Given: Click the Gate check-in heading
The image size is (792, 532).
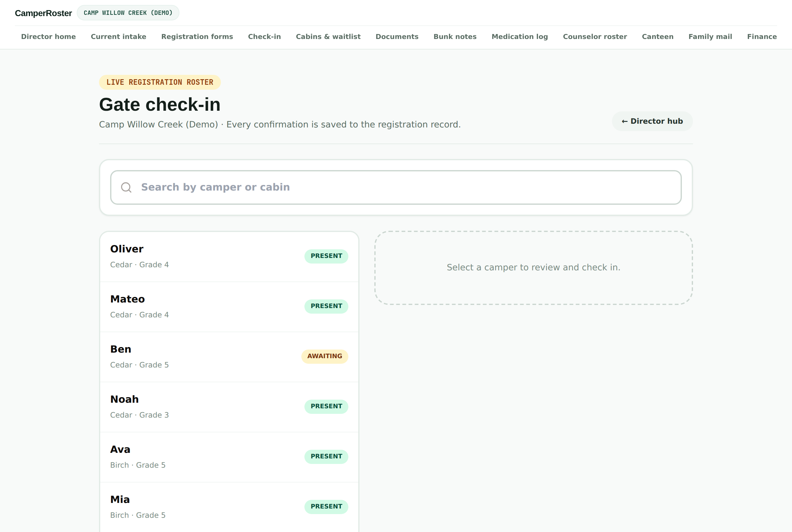Looking at the screenshot, I should click(x=160, y=105).
